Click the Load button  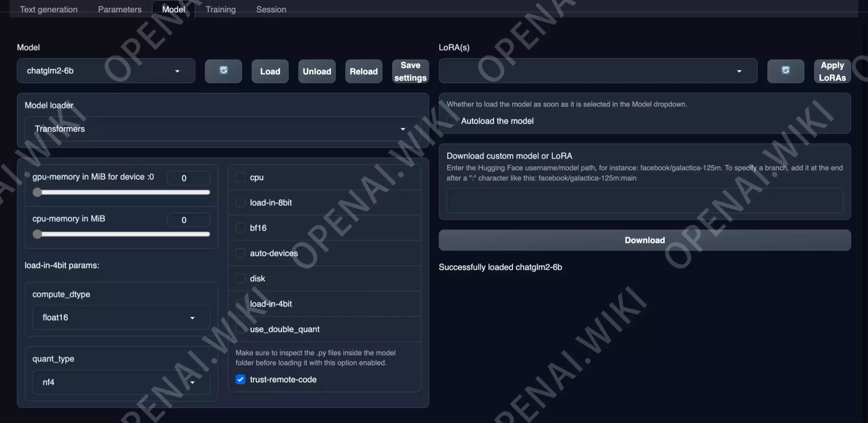tap(270, 71)
